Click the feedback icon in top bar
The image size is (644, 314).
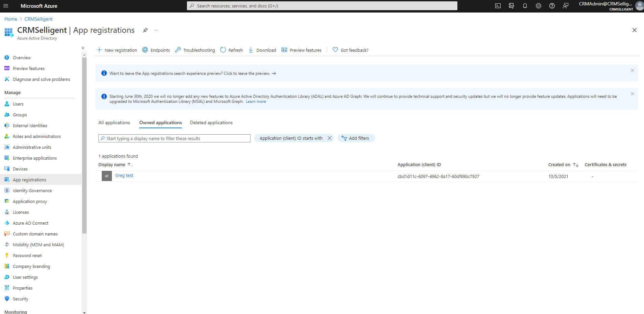(566, 6)
